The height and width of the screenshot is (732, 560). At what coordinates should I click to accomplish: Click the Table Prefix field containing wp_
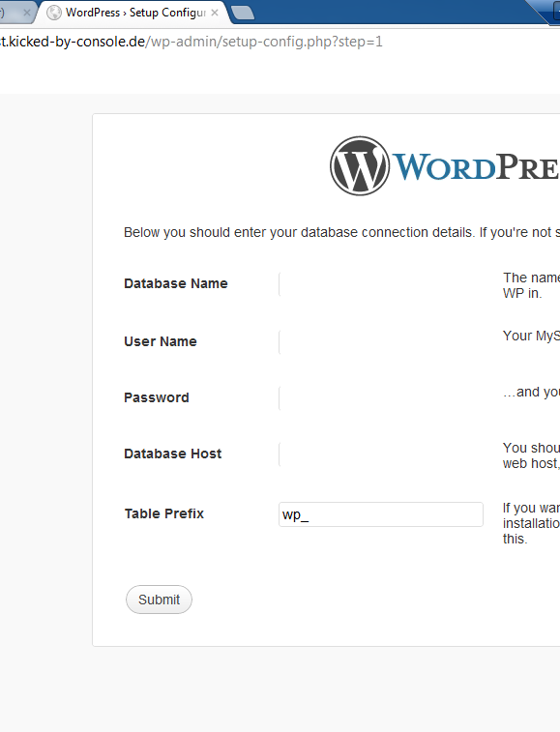[381, 514]
